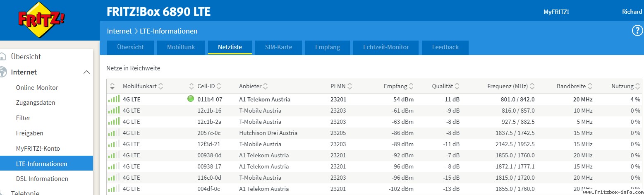Screen dimensions: 644x195
Task: Click signal bars icon for cell 12c1b-2a
Action: pyautogui.click(x=114, y=121)
